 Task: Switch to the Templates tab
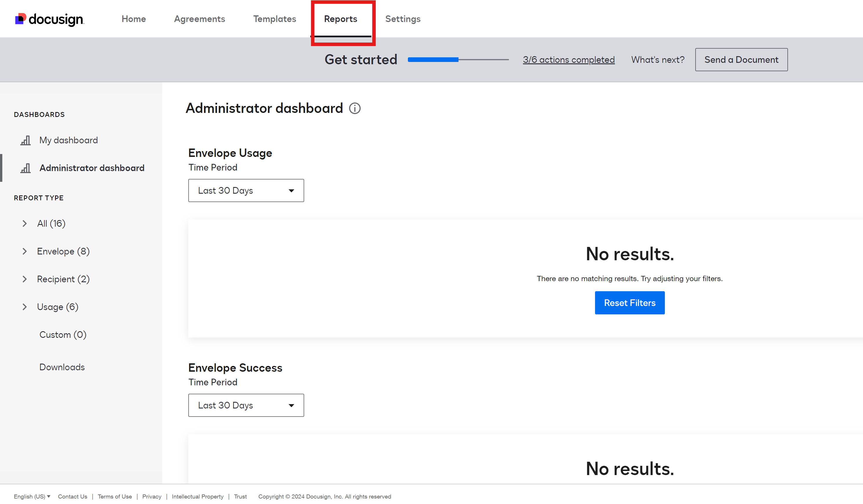click(x=275, y=19)
